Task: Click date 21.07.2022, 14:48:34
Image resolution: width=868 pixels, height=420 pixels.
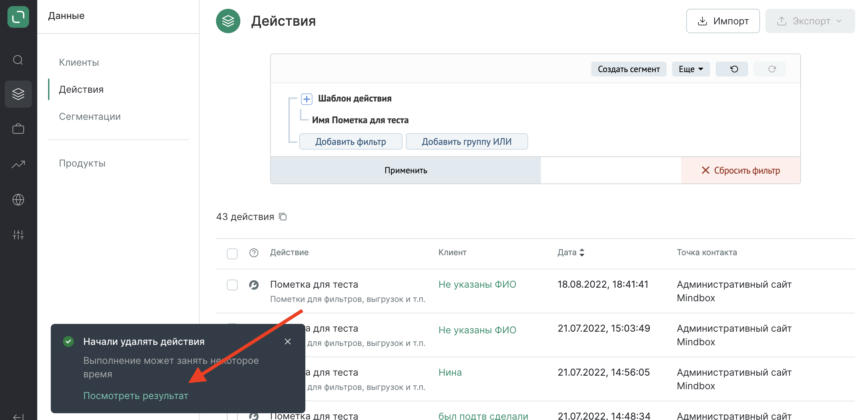Action: tap(604, 416)
